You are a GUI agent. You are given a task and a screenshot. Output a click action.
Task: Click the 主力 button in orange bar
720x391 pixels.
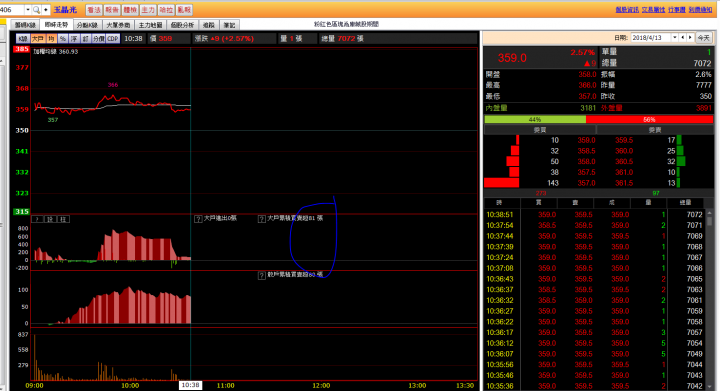pos(148,10)
